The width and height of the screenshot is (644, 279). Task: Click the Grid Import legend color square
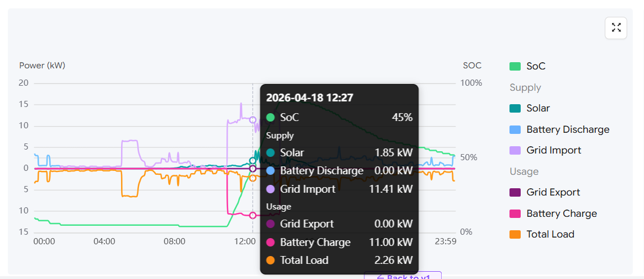(x=515, y=150)
